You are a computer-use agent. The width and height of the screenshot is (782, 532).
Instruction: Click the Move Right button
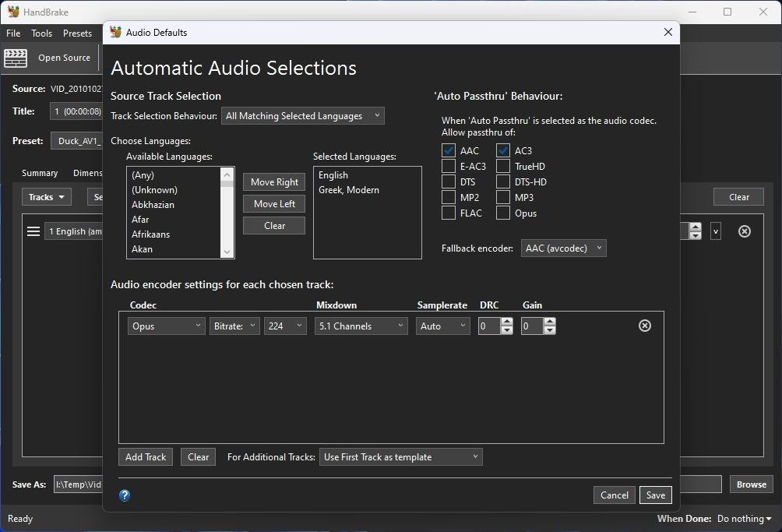[273, 181]
